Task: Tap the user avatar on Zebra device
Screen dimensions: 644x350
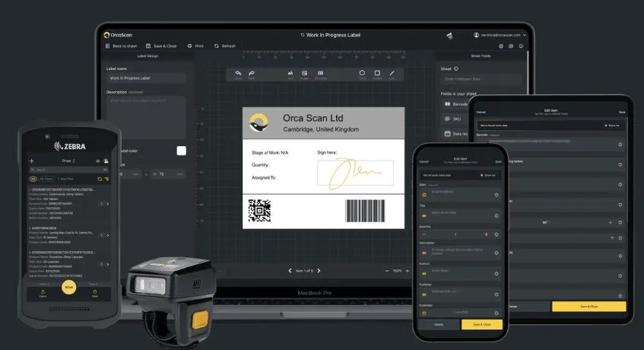Action: tap(106, 161)
